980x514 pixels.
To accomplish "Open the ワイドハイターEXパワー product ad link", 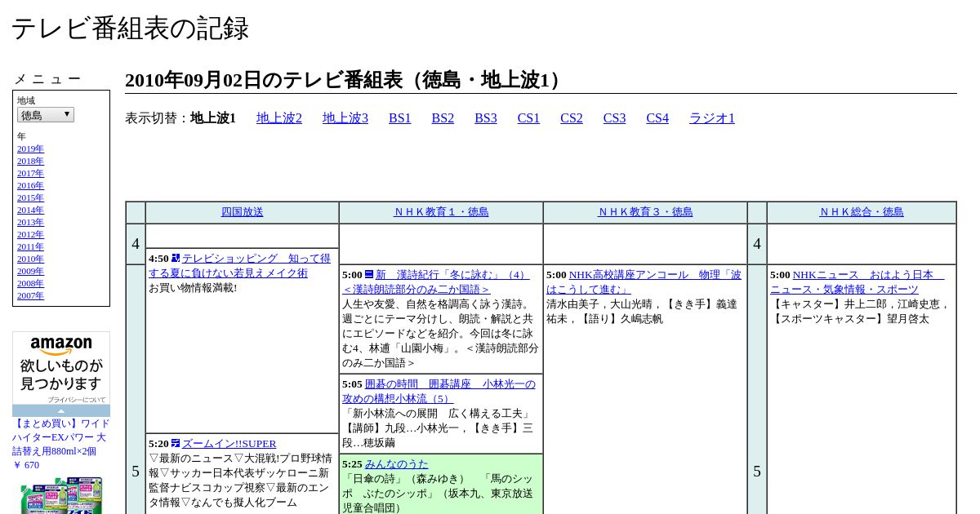I will click(x=61, y=437).
